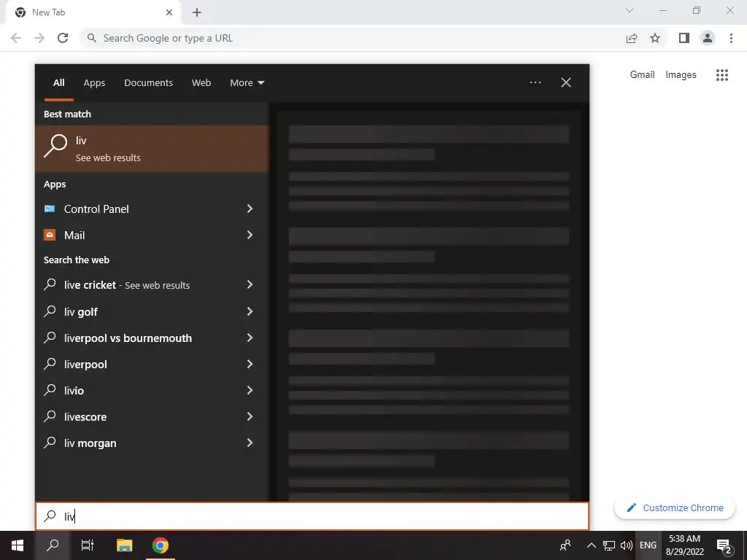Bookmark this tab with star icon
The height and width of the screenshot is (560, 747).
pyautogui.click(x=655, y=38)
